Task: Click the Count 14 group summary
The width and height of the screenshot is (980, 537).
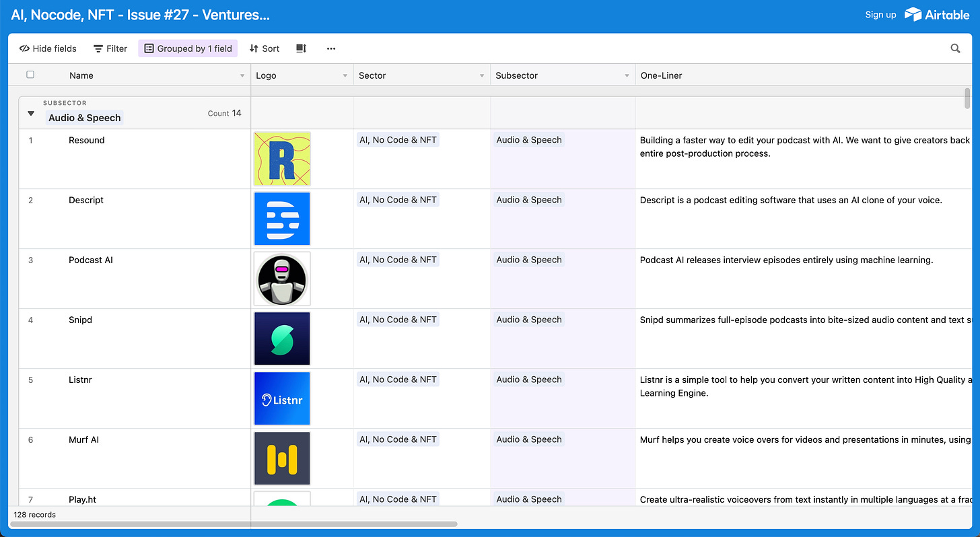Action: (224, 113)
